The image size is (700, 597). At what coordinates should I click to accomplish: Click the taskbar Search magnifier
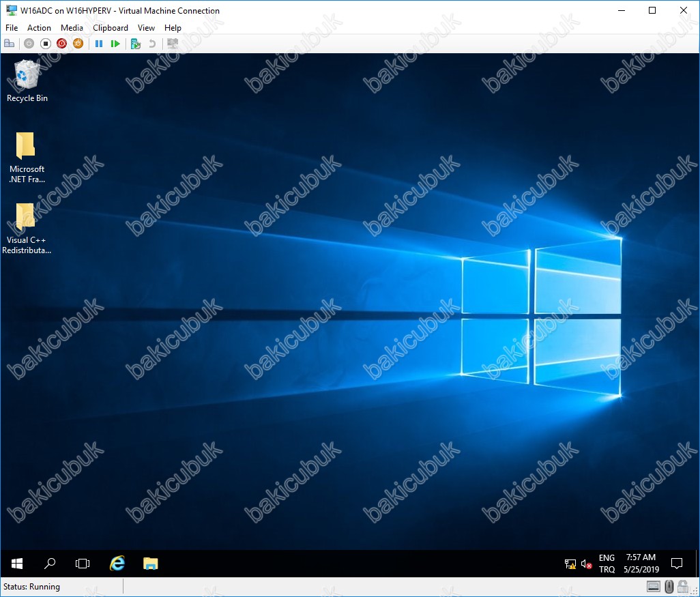click(50, 564)
